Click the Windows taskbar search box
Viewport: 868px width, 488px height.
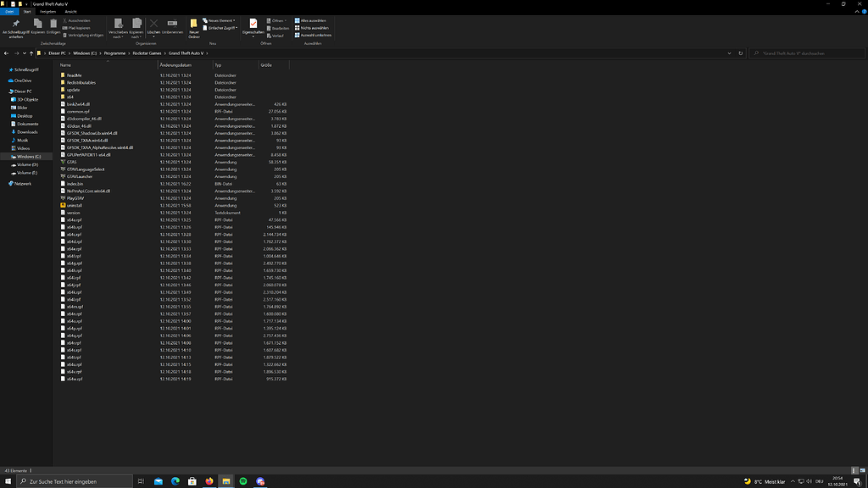pyautogui.click(x=75, y=481)
